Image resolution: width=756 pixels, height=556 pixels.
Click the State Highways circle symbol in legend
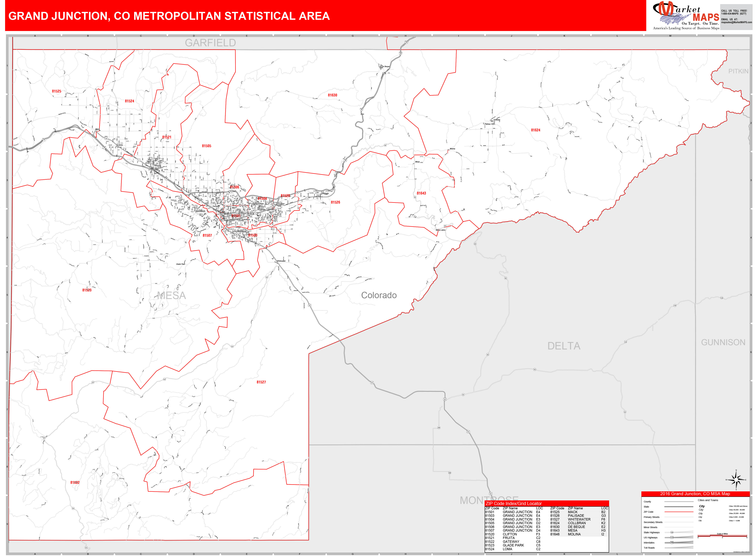(x=672, y=532)
